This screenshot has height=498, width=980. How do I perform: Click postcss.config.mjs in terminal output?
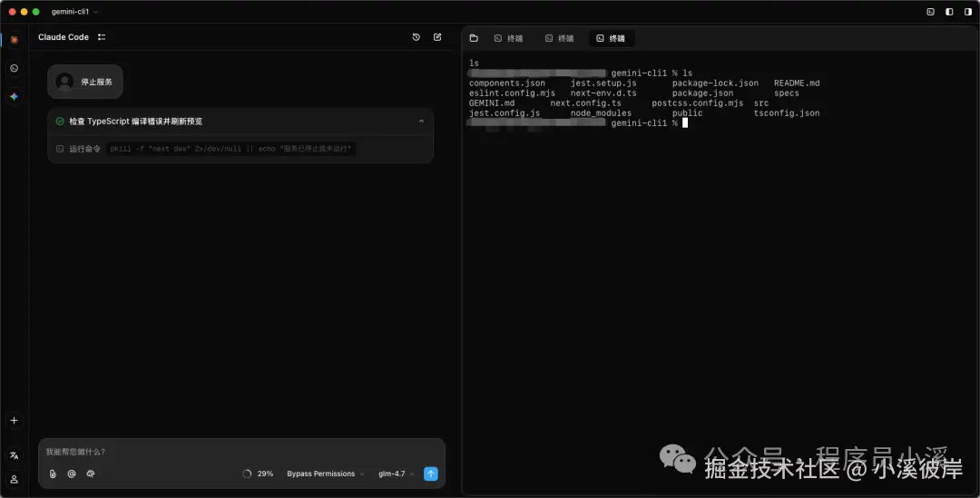tap(698, 103)
